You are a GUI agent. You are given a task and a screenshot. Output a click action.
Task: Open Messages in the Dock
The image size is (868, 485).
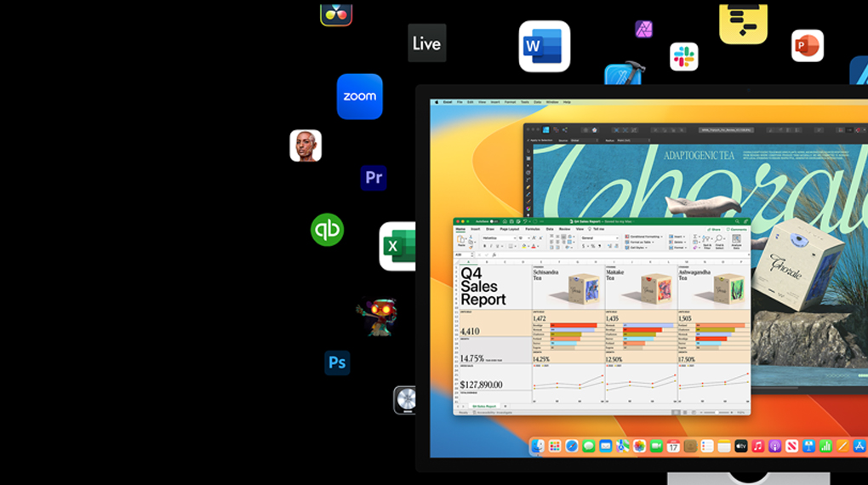click(x=588, y=446)
